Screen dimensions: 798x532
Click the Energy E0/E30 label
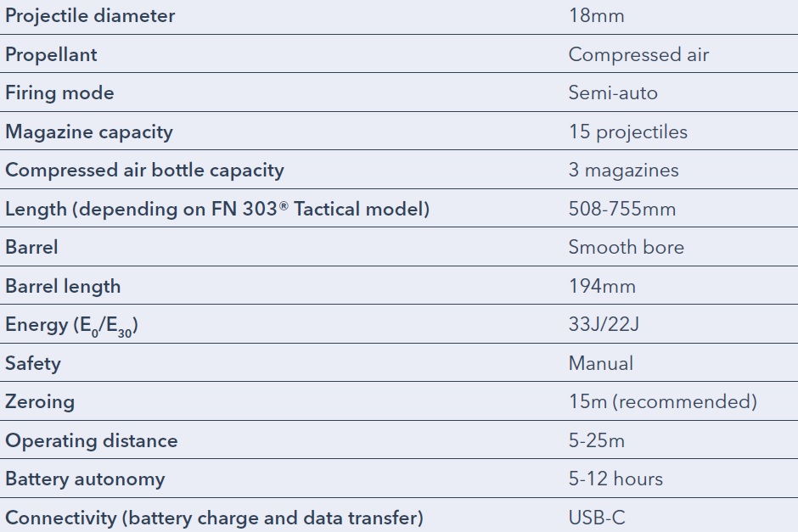click(x=72, y=326)
